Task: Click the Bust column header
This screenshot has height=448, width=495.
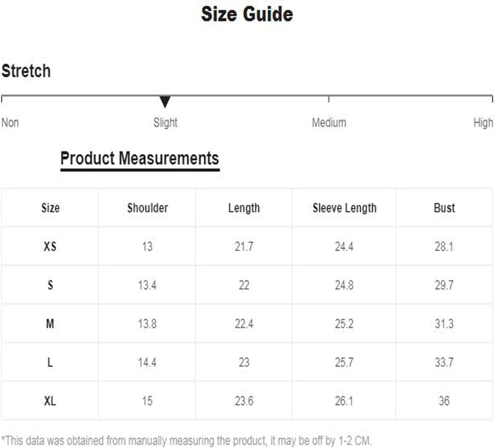Action: tap(444, 208)
